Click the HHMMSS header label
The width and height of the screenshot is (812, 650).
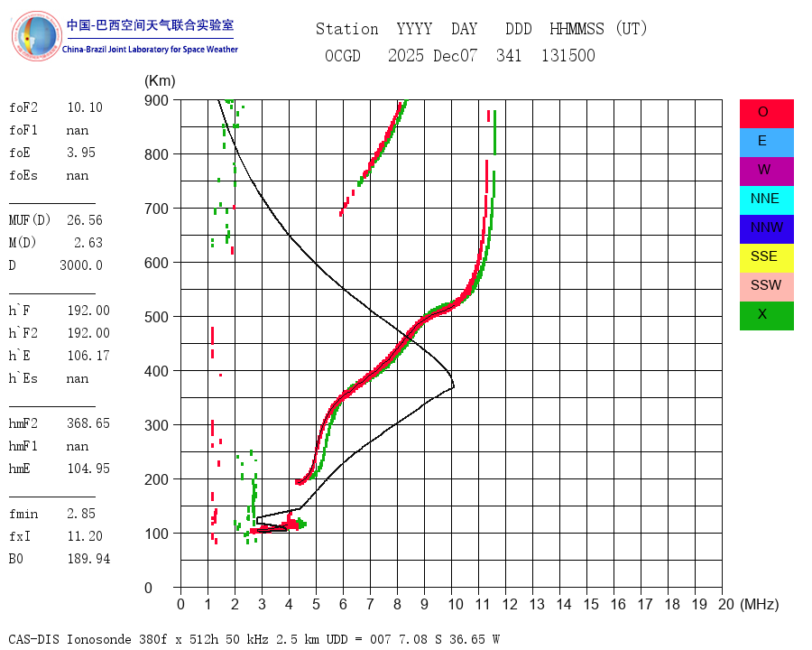pos(577,29)
